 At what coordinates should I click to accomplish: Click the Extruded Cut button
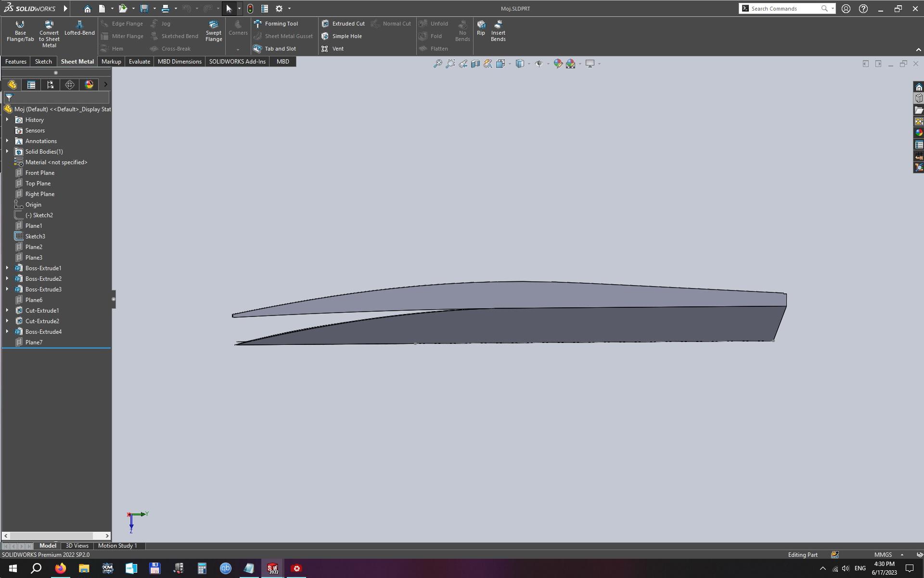(x=343, y=24)
